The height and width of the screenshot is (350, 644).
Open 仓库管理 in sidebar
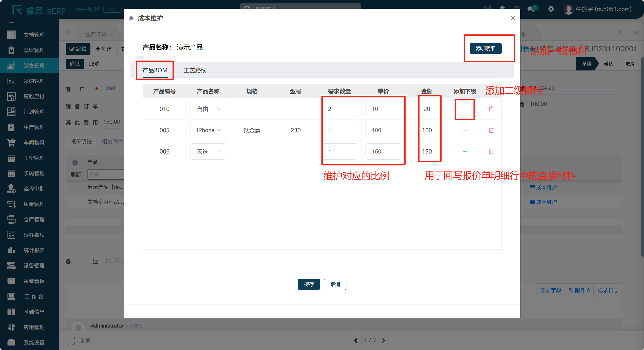(34, 219)
